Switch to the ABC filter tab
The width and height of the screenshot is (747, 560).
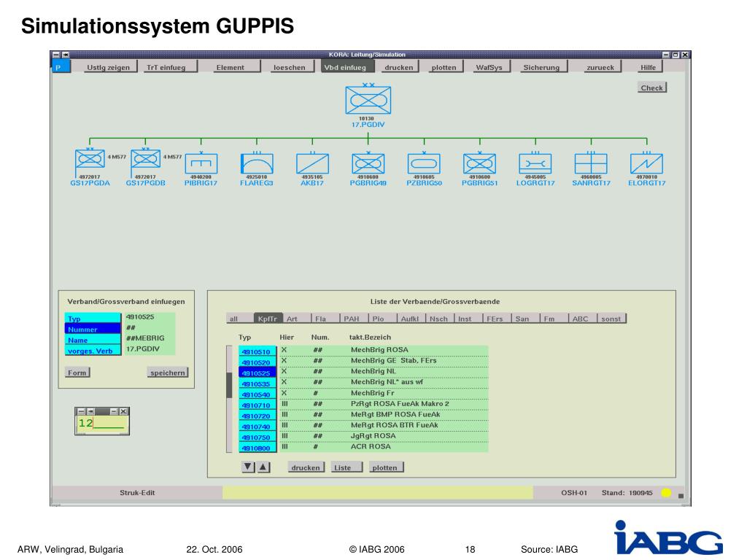coord(583,319)
